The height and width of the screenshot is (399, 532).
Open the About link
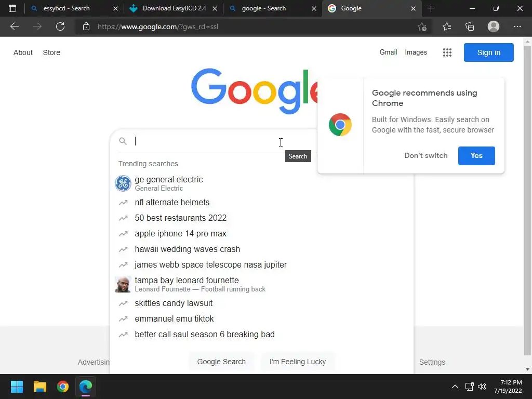click(23, 52)
